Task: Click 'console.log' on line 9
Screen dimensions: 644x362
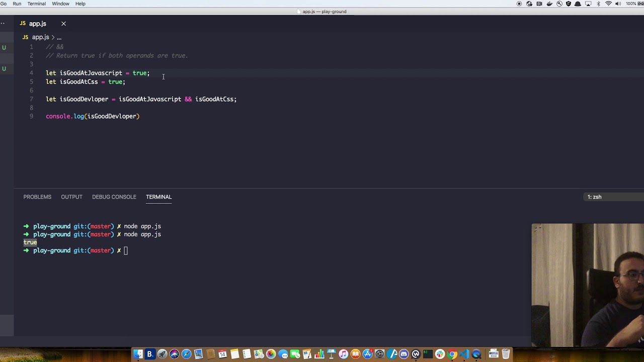Action: (65, 116)
